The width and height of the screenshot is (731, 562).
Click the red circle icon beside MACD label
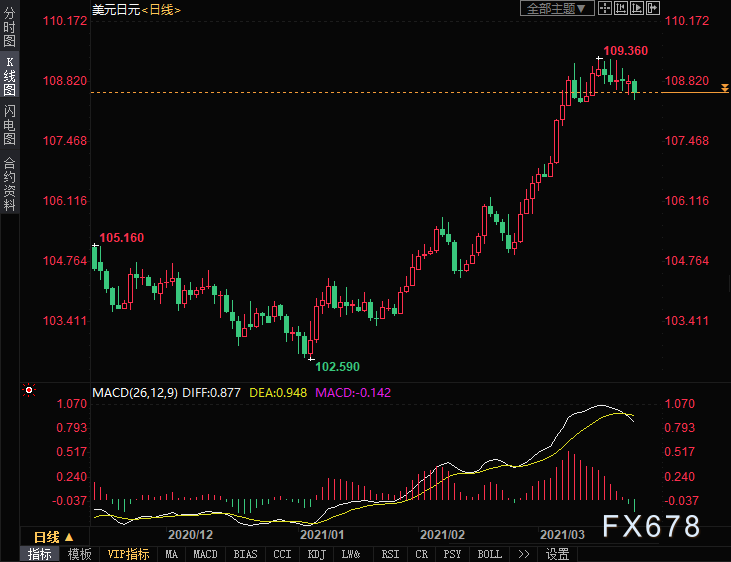(x=29, y=391)
